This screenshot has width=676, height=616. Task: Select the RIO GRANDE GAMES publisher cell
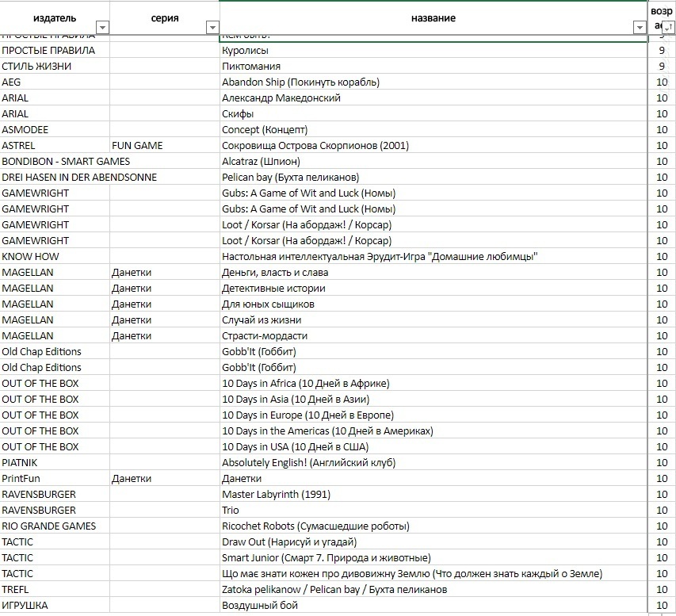point(55,526)
